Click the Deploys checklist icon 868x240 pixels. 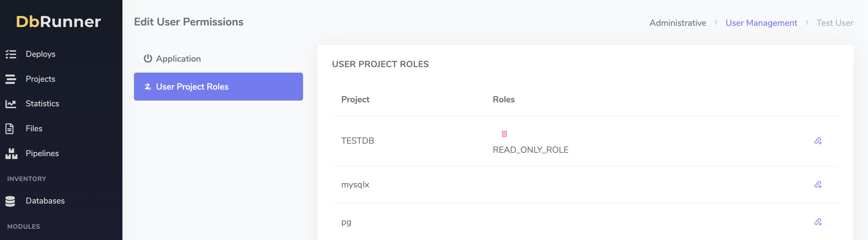[x=11, y=54]
